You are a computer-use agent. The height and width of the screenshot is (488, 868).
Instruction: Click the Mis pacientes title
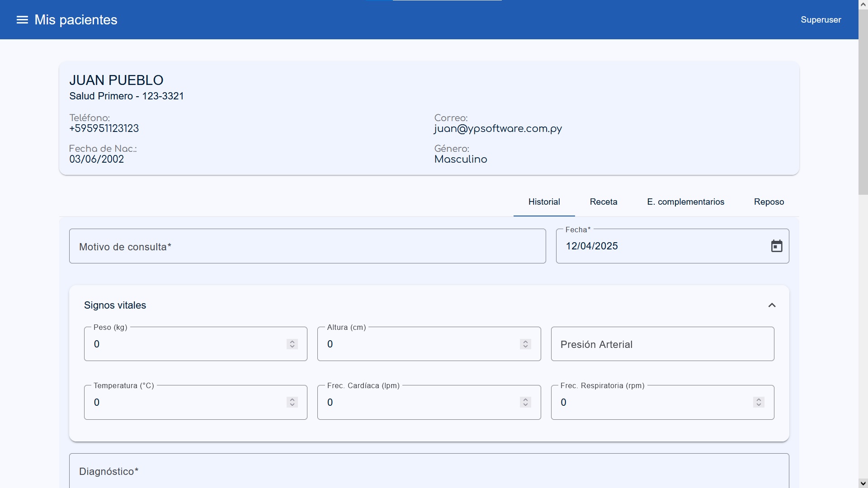click(x=76, y=20)
